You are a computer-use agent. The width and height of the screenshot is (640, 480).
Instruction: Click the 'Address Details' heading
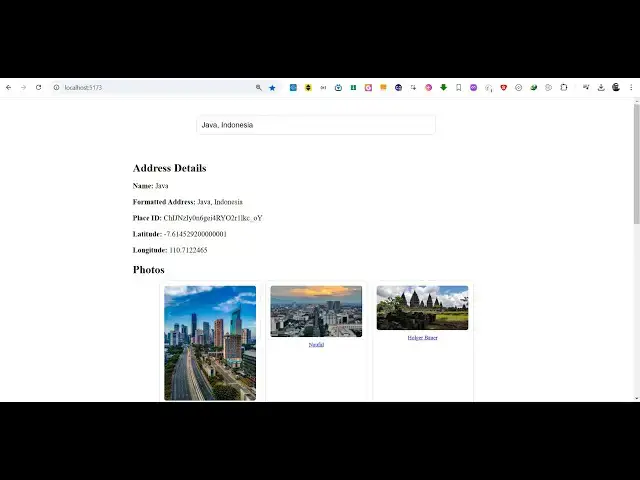pos(169,168)
